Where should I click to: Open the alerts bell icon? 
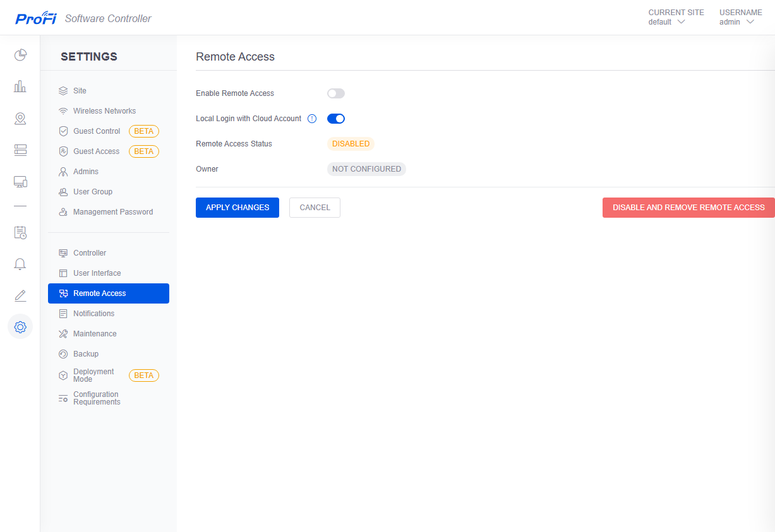20,264
